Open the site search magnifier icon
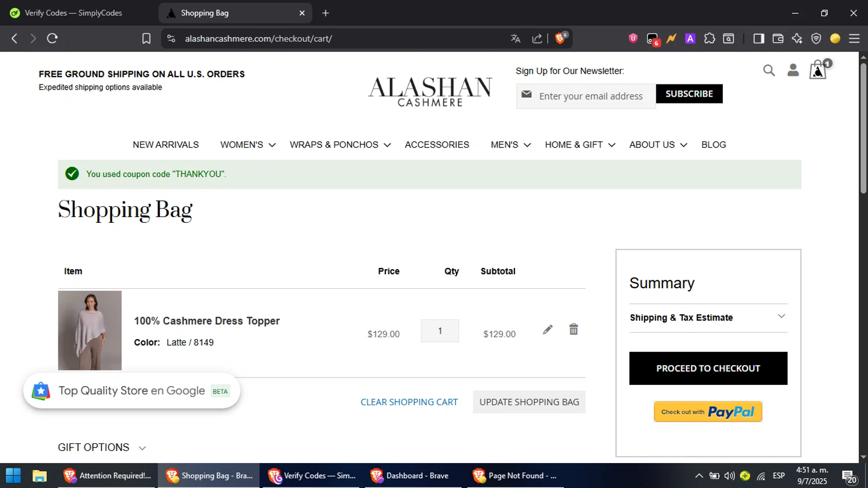 [768, 71]
